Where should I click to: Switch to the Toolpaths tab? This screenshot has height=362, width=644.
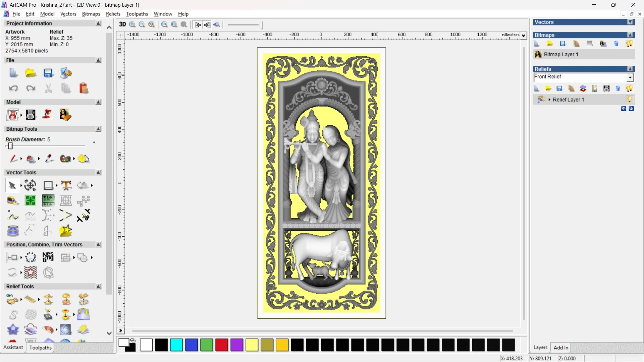40,348
